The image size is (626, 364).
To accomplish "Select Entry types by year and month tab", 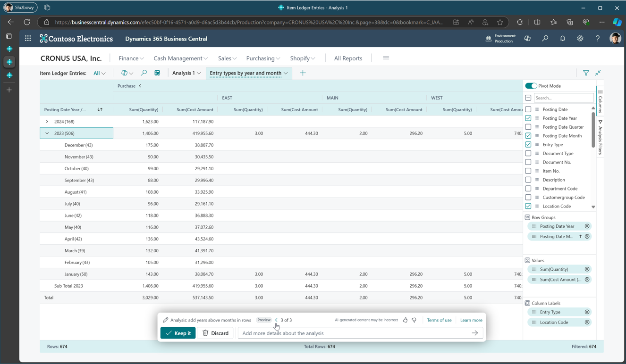I will pos(248,73).
